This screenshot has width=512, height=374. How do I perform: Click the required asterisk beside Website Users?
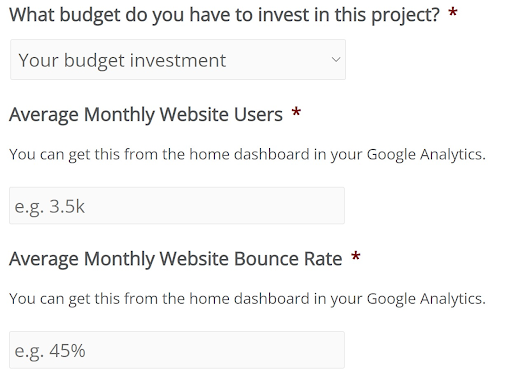(296, 112)
